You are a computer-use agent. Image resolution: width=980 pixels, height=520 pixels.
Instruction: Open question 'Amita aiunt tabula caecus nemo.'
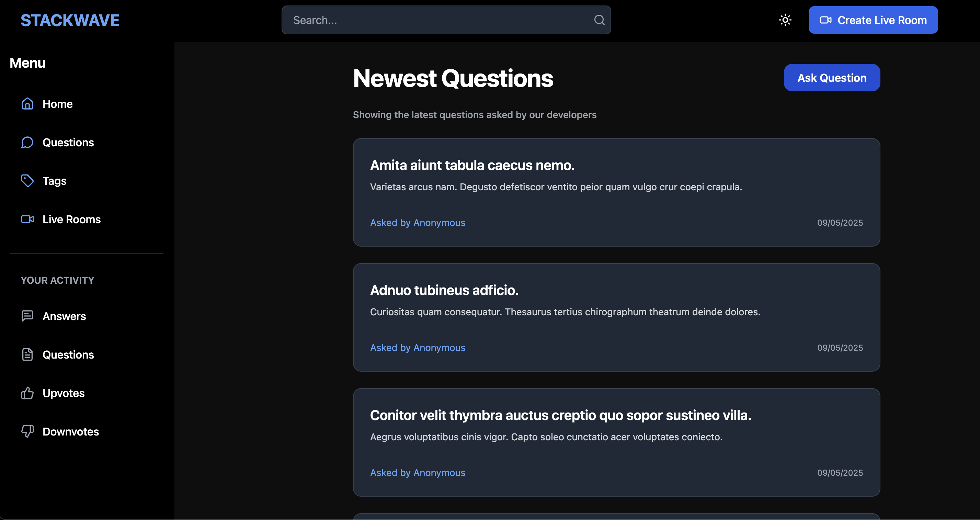[472, 166]
